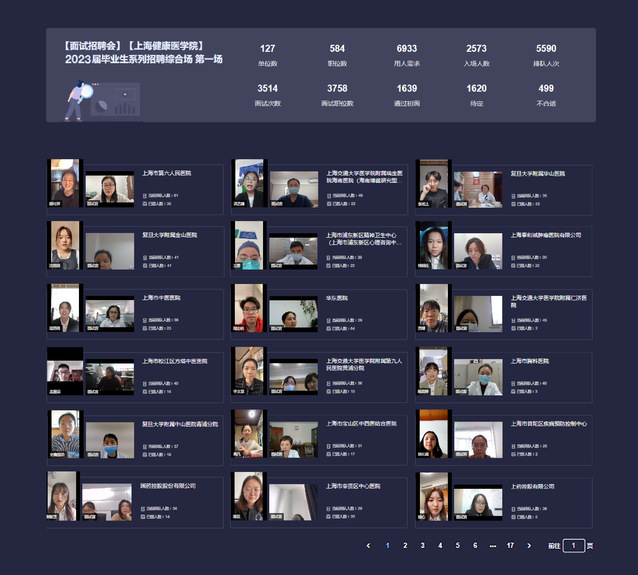Select the 华东医院 title

[337, 298]
